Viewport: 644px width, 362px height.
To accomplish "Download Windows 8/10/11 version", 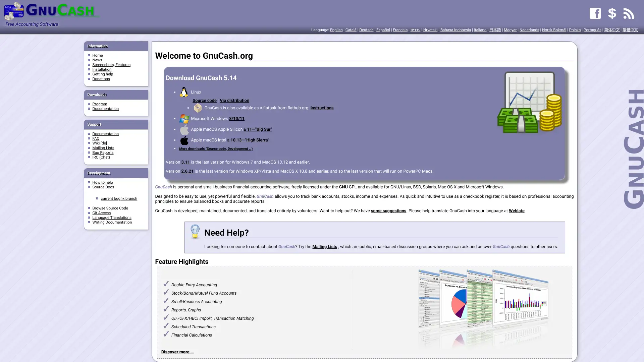I will (236, 119).
